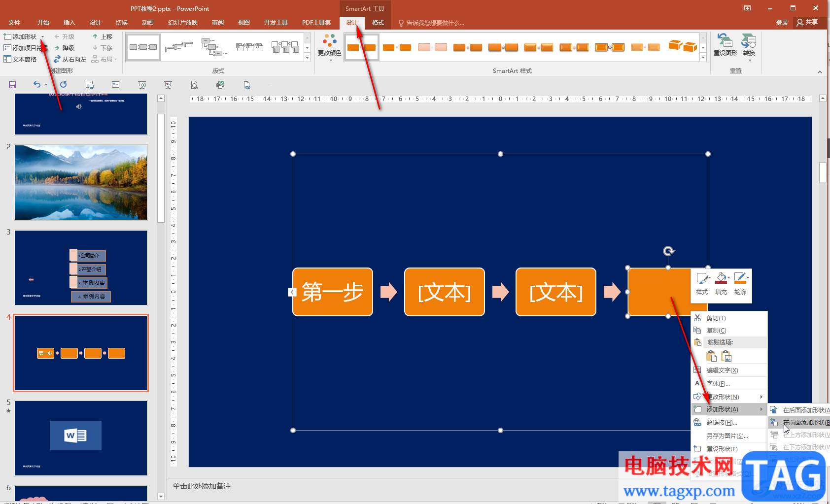The height and width of the screenshot is (504, 830).
Task: Open the File (文件) tab
Action: pyautogui.click(x=14, y=23)
